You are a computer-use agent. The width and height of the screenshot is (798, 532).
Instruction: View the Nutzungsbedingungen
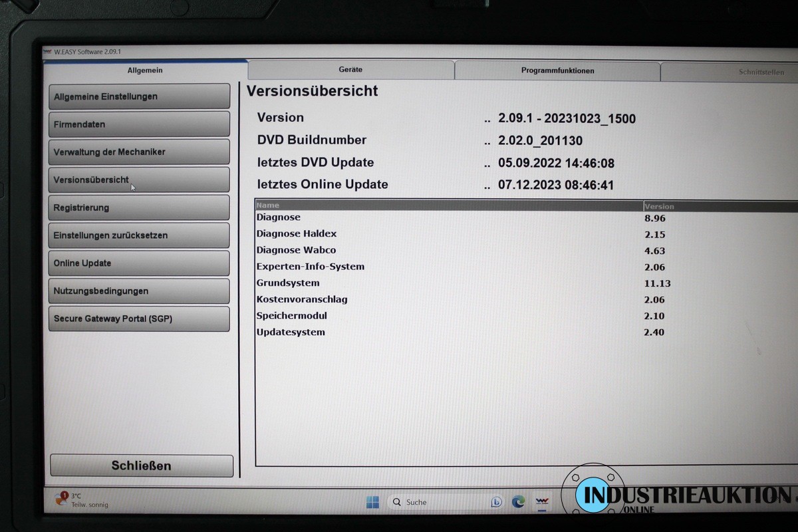coord(139,291)
